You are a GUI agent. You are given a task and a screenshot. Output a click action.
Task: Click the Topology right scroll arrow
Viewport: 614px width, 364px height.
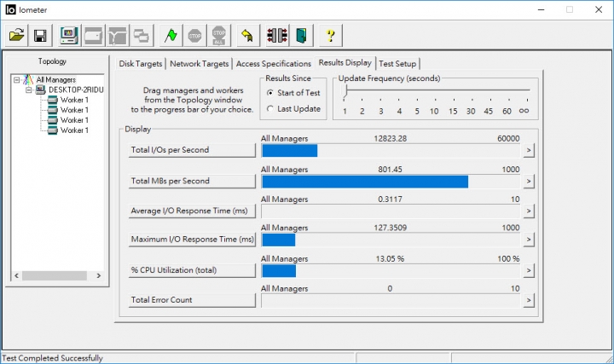point(99,276)
